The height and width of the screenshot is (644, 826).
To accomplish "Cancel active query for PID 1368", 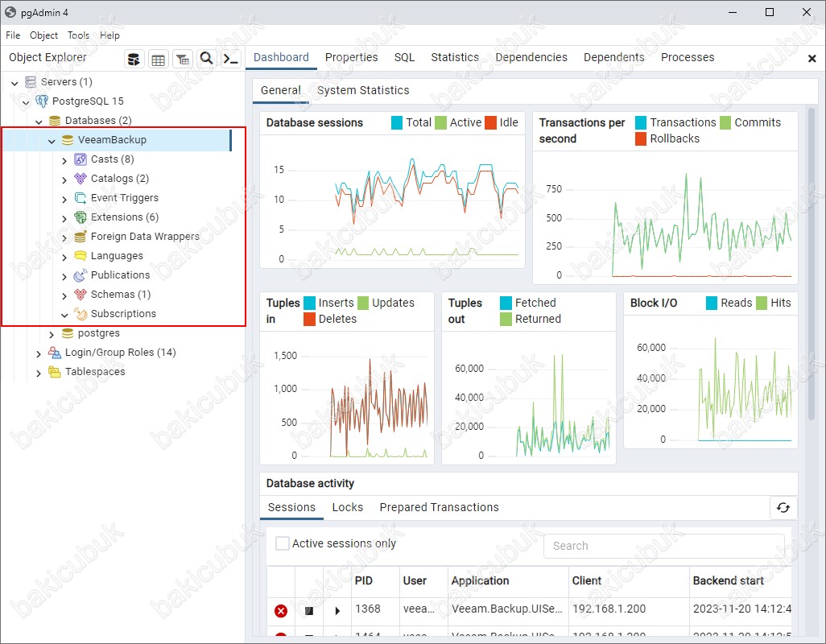I will [309, 611].
